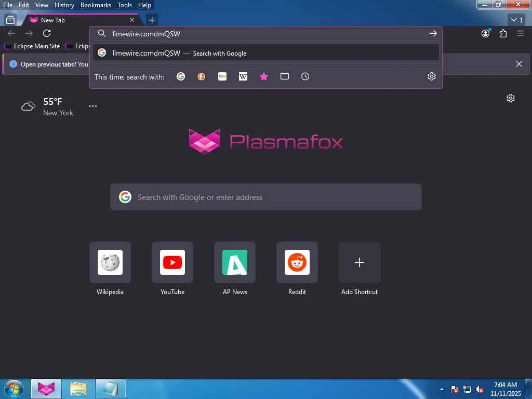Click the muted volume tray icon
This screenshot has height=399, width=532.
[480, 389]
